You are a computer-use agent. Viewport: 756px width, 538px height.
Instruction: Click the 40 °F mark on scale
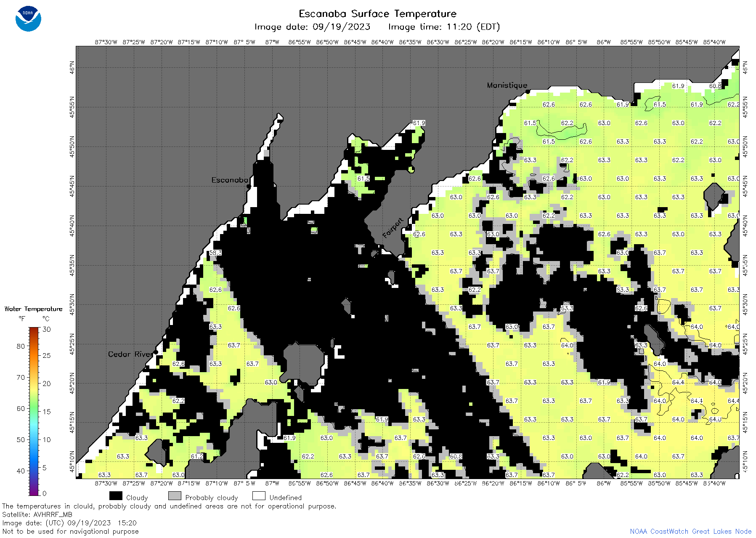click(x=21, y=471)
